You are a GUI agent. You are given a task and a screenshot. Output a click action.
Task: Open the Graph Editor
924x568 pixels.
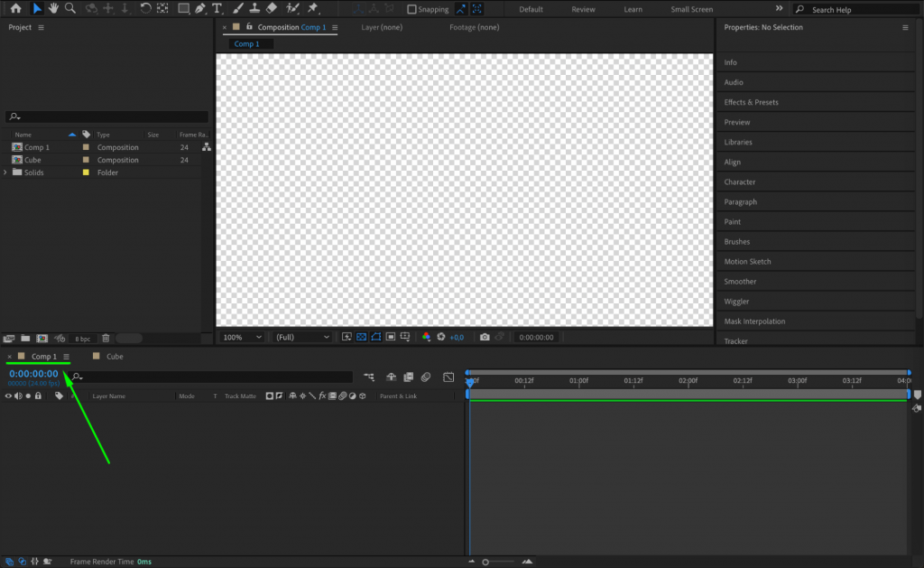(x=448, y=377)
